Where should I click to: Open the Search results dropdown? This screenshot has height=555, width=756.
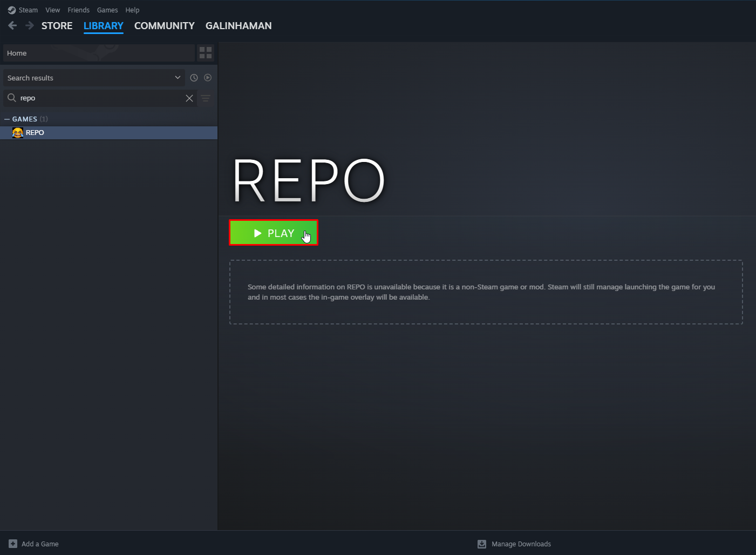pos(94,77)
